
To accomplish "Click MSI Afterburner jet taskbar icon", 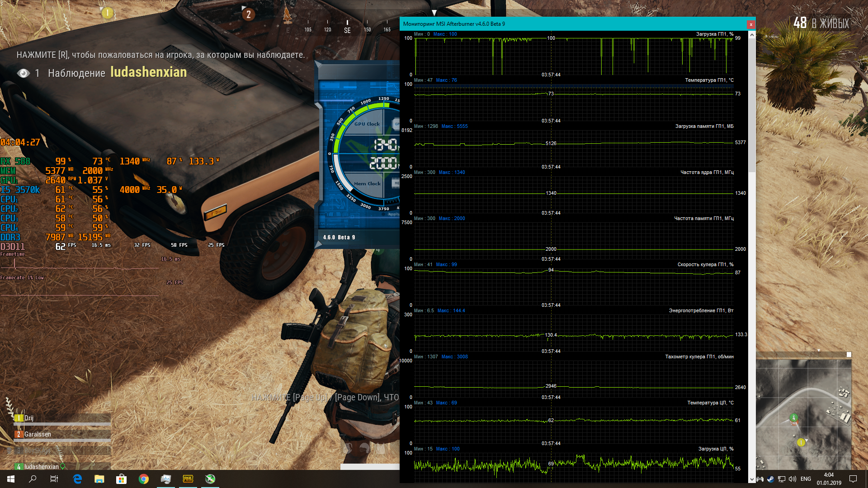I will 210,479.
